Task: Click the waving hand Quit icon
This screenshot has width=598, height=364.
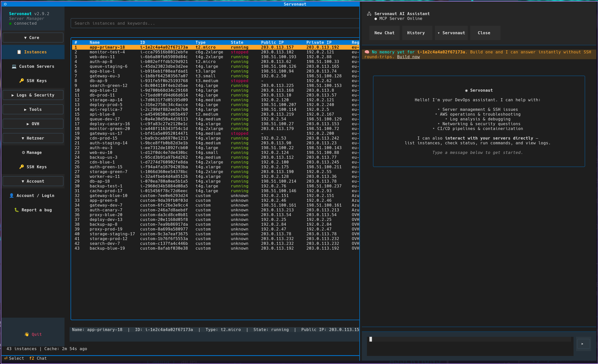Action: click(x=27, y=334)
